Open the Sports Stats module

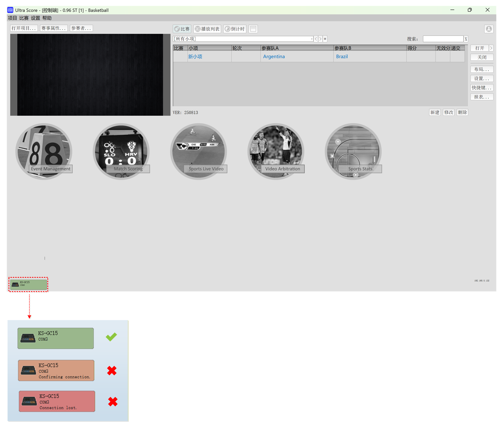tap(353, 152)
